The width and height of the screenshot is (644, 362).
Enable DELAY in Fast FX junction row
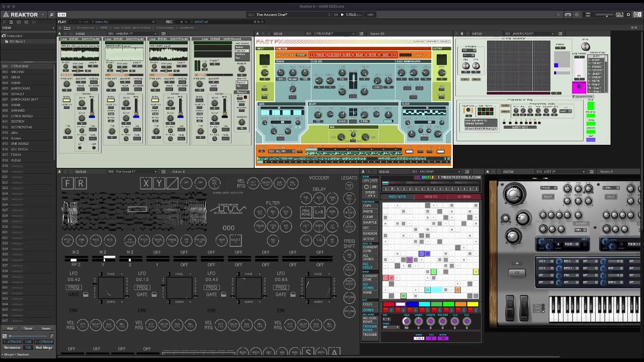360,55
